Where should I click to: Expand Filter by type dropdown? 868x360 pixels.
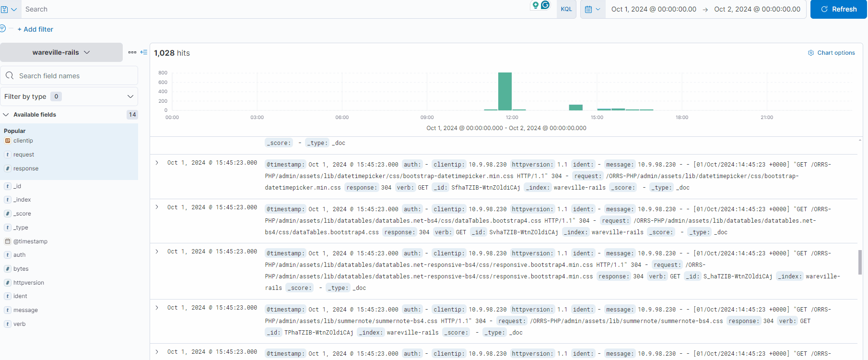(69, 96)
